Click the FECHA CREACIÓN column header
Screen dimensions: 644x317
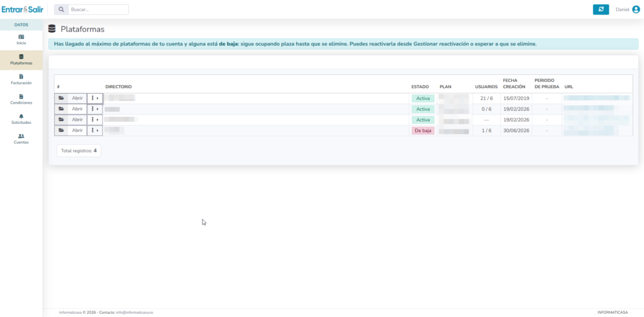[x=514, y=84]
